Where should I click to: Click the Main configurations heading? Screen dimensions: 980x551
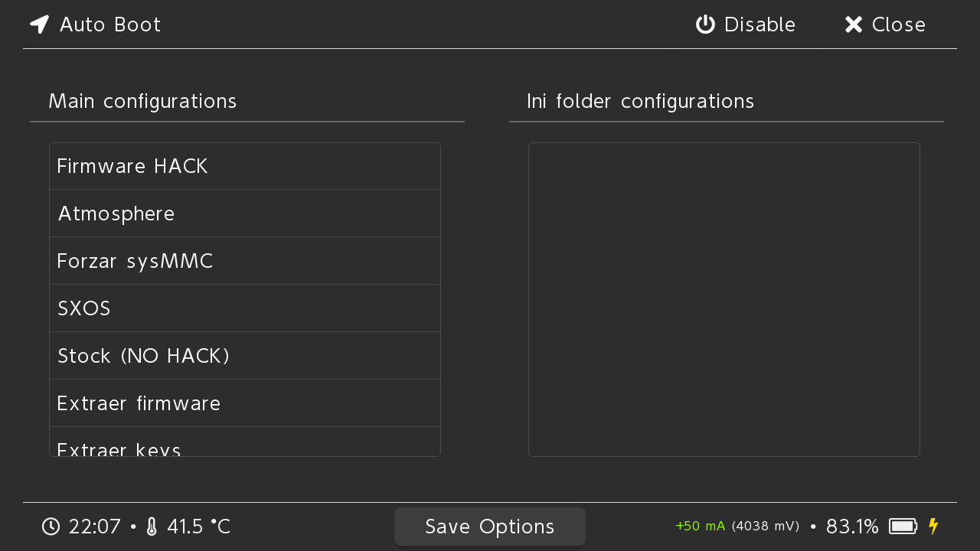point(142,101)
